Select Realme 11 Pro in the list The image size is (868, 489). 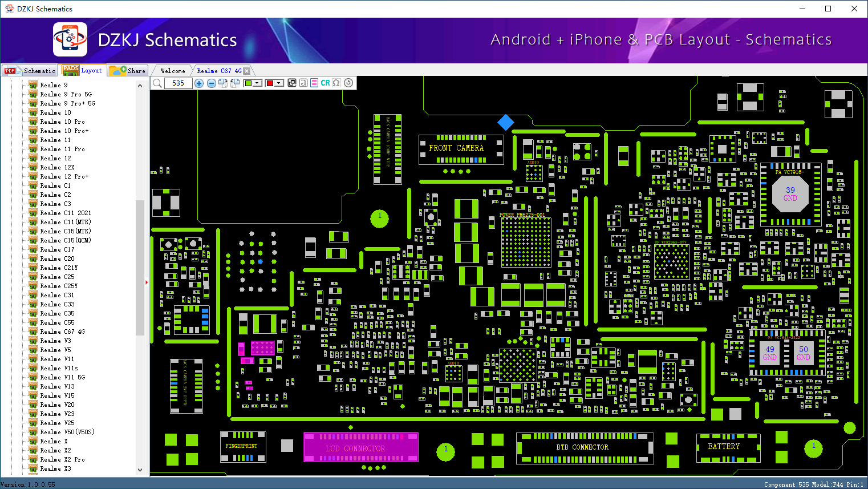[62, 149]
